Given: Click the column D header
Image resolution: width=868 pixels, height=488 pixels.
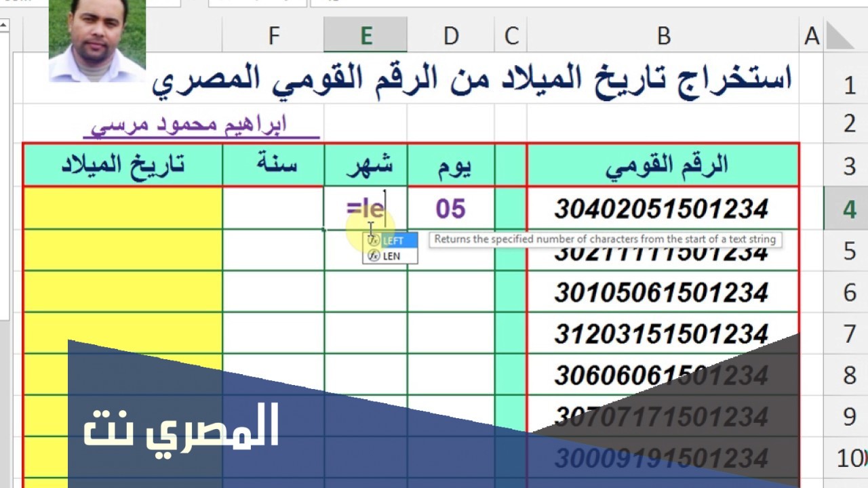Looking at the screenshot, I should click(x=450, y=36).
